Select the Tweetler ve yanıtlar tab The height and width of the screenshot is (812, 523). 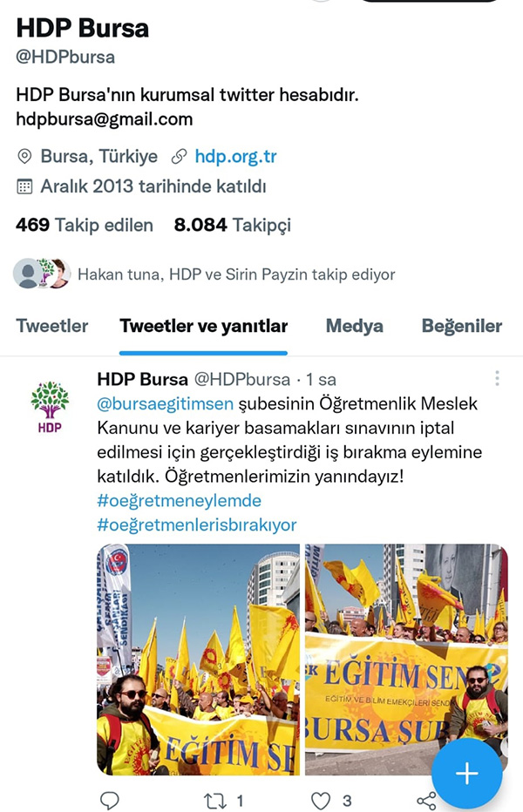(x=204, y=326)
